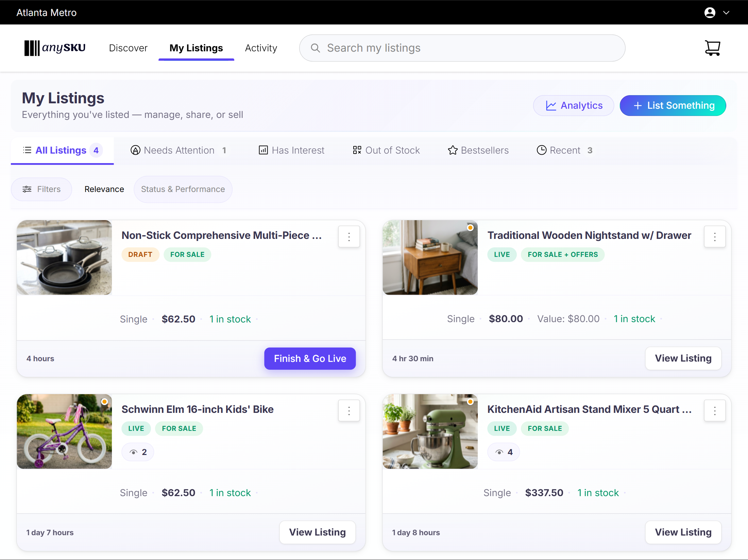Click the Out of Stock grid icon
The image size is (748, 560).
pyautogui.click(x=357, y=150)
